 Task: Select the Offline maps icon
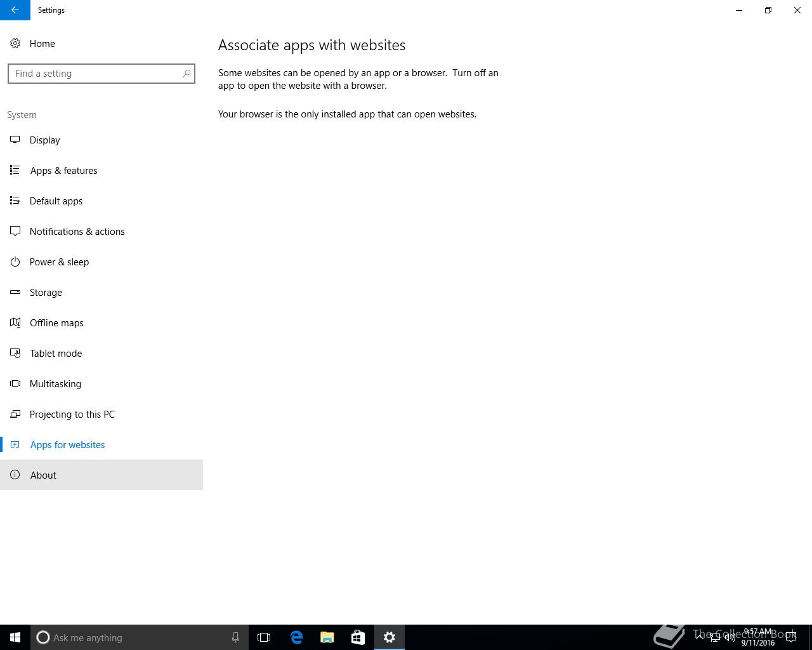point(15,322)
